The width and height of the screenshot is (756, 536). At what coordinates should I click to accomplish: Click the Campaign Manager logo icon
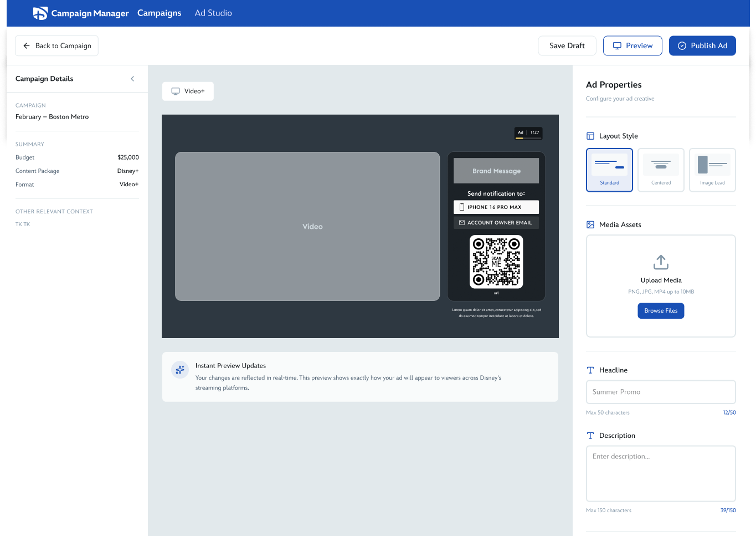[x=40, y=13]
